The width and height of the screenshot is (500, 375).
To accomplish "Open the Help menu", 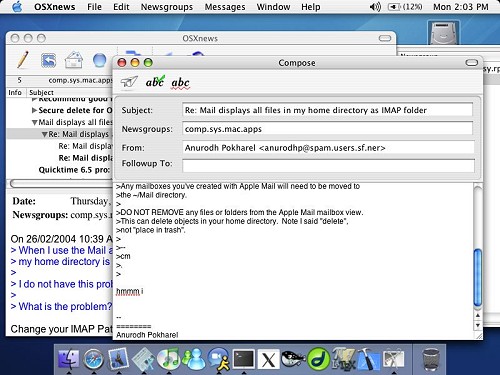I will 311,7.
